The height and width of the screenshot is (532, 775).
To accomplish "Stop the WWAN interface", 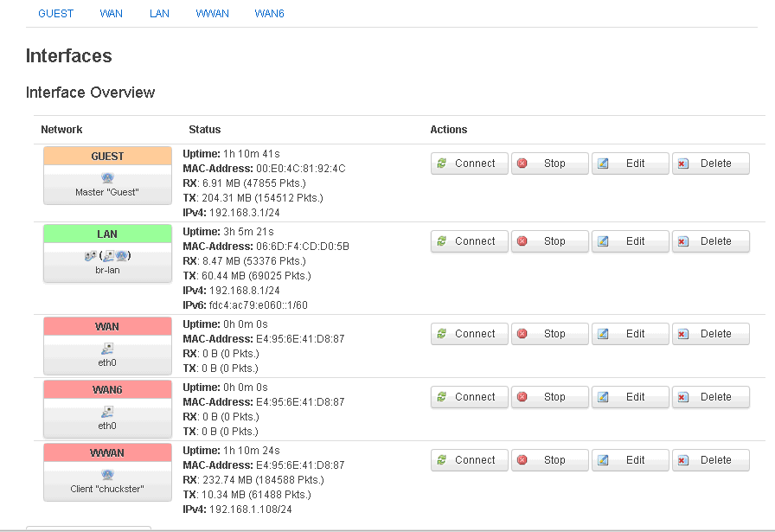I will (x=549, y=460).
